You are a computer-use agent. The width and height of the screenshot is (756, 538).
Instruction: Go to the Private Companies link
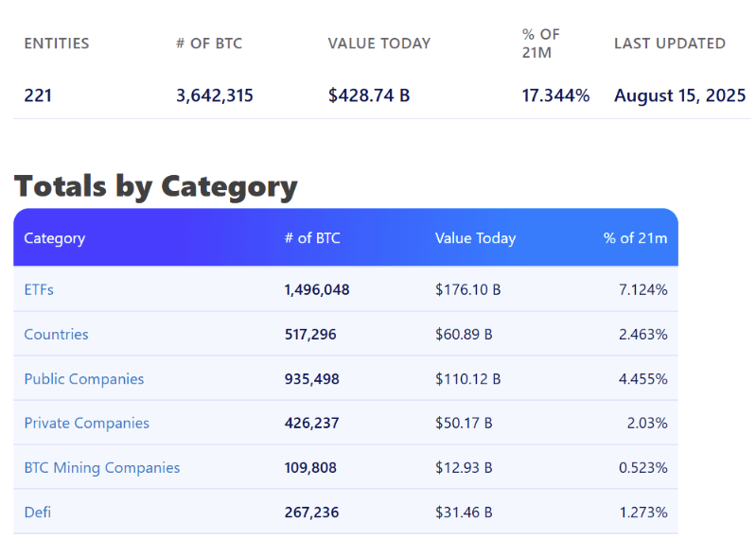pyautogui.click(x=86, y=423)
